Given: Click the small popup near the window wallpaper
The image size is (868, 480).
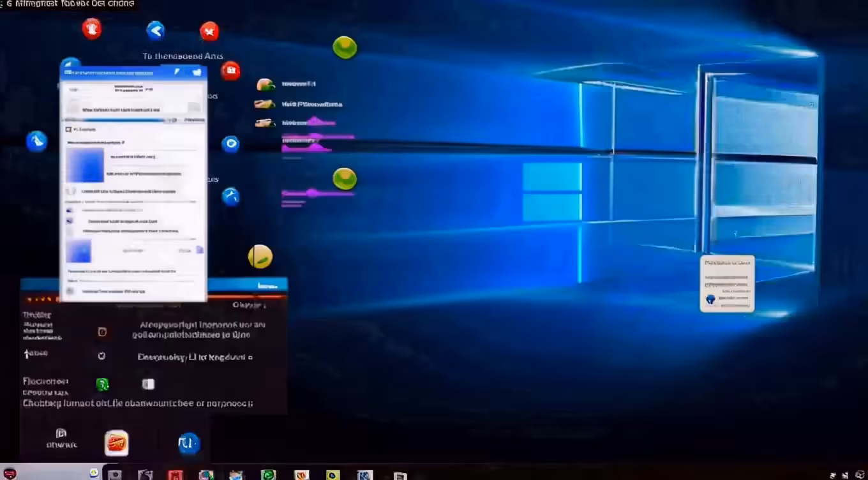Looking at the screenshot, I should click(x=727, y=283).
